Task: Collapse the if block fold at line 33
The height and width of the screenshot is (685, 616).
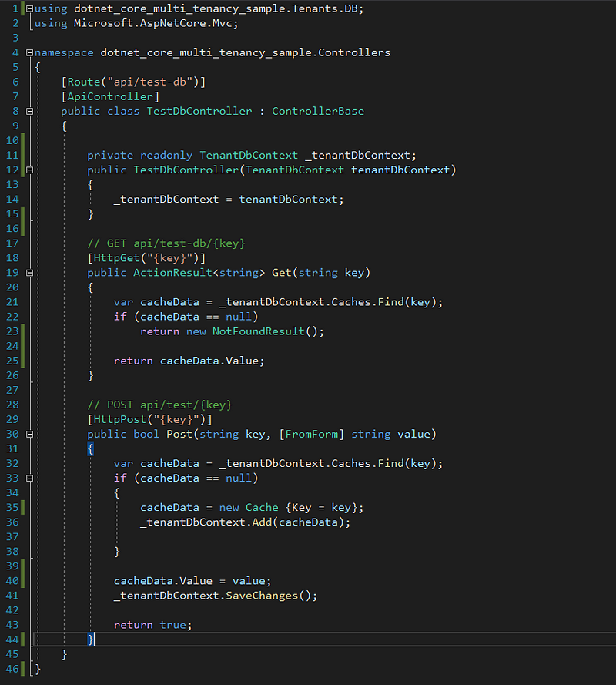Action: click(30, 478)
